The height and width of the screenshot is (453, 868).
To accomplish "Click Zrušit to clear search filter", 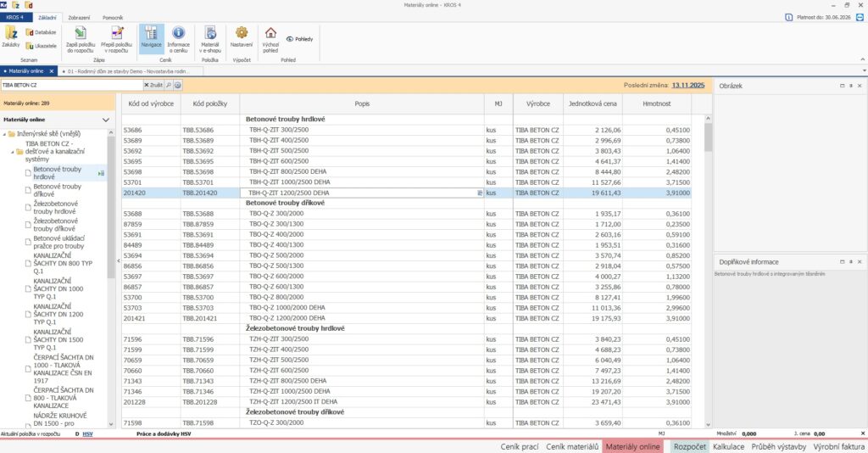I will click(153, 86).
